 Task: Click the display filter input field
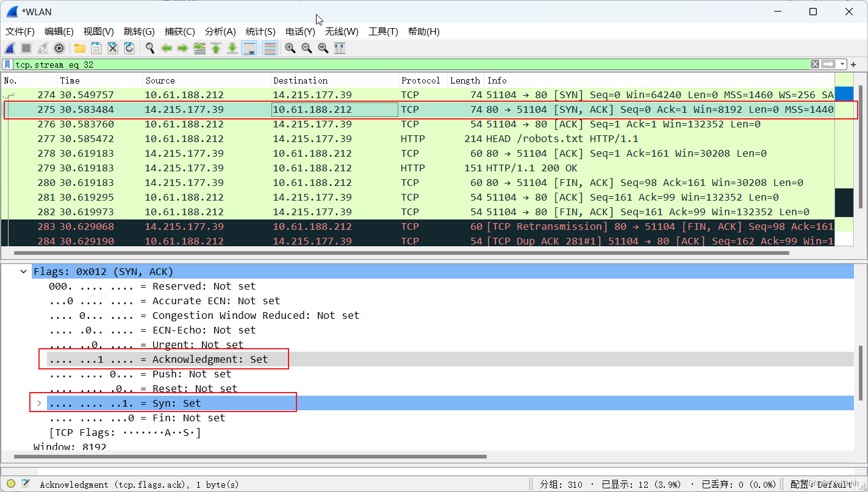(412, 64)
